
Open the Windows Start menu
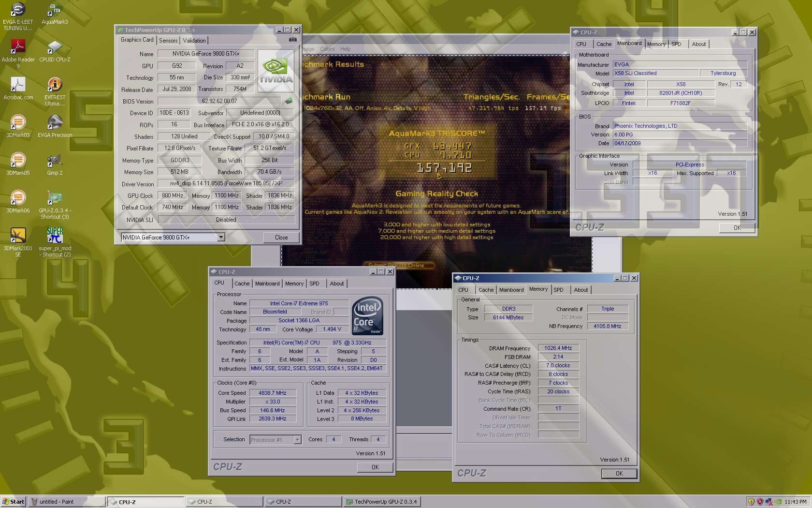coord(14,502)
